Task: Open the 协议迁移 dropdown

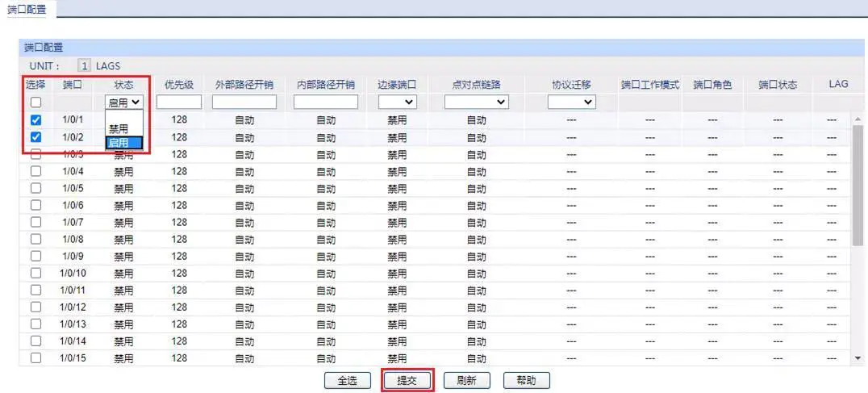Action: (x=571, y=102)
